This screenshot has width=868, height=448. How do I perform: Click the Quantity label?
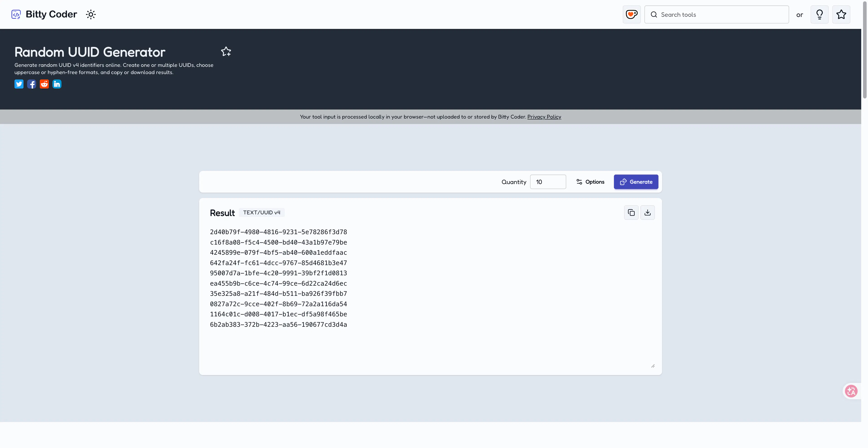pyautogui.click(x=514, y=182)
